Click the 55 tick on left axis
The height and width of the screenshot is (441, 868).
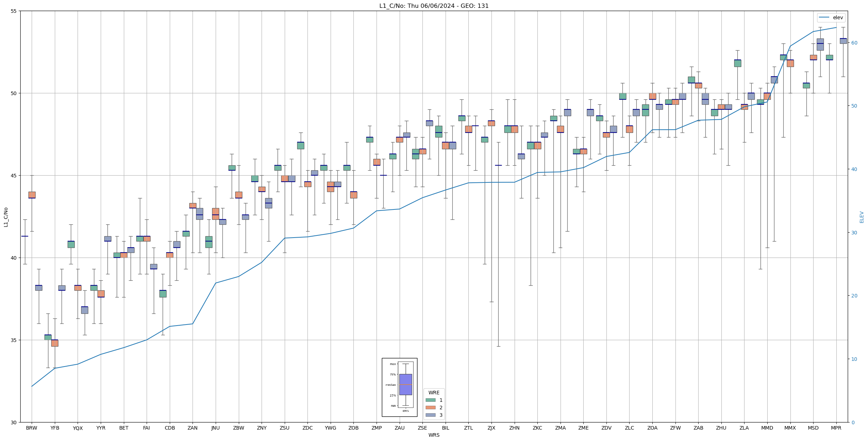coord(15,11)
